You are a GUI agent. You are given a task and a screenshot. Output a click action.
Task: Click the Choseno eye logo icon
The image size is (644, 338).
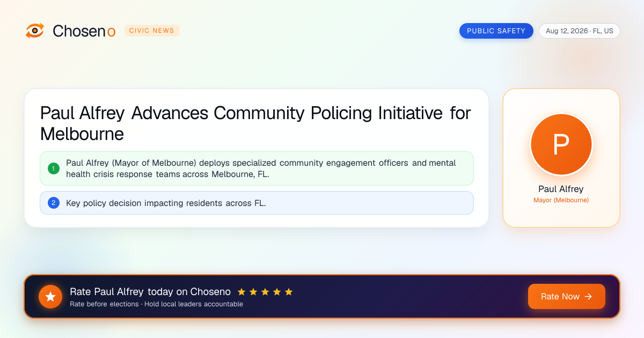35,31
